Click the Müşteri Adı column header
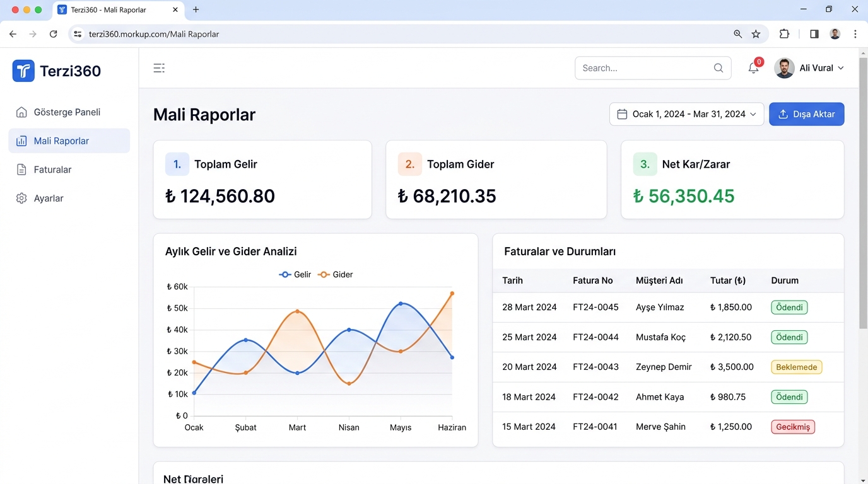The width and height of the screenshot is (868, 484). click(x=659, y=280)
